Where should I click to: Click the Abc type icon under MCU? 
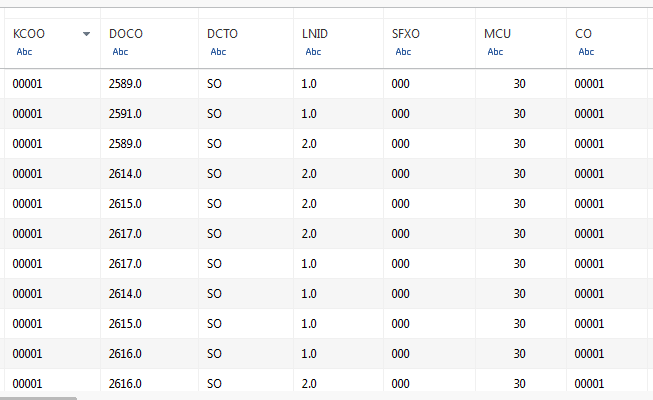tap(495, 52)
